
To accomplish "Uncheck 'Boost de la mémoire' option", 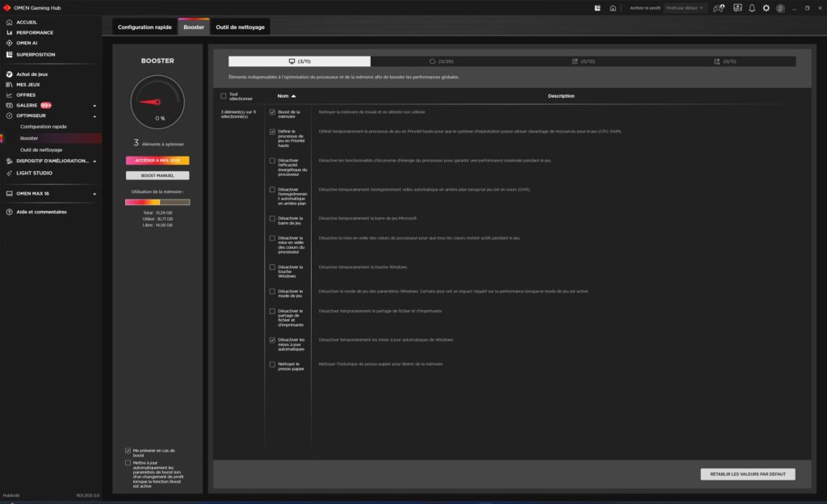I will pyautogui.click(x=272, y=112).
